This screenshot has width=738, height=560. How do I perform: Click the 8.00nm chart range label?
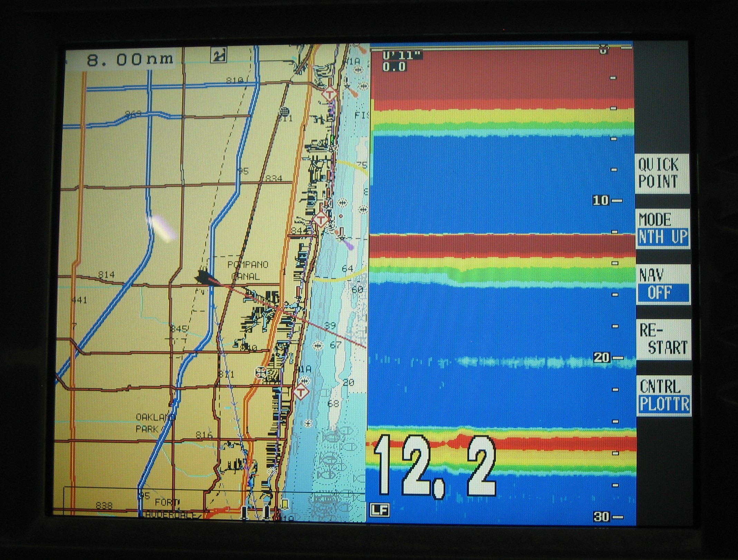pos(130,60)
